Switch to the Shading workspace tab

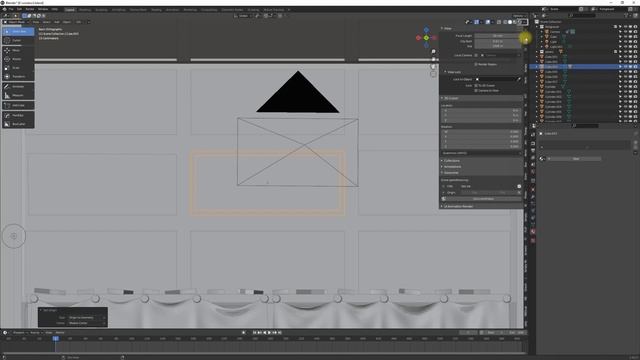click(x=156, y=9)
